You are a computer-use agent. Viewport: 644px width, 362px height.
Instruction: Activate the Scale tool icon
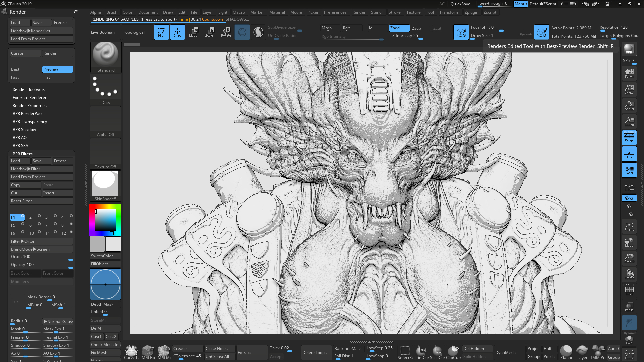[x=209, y=32]
